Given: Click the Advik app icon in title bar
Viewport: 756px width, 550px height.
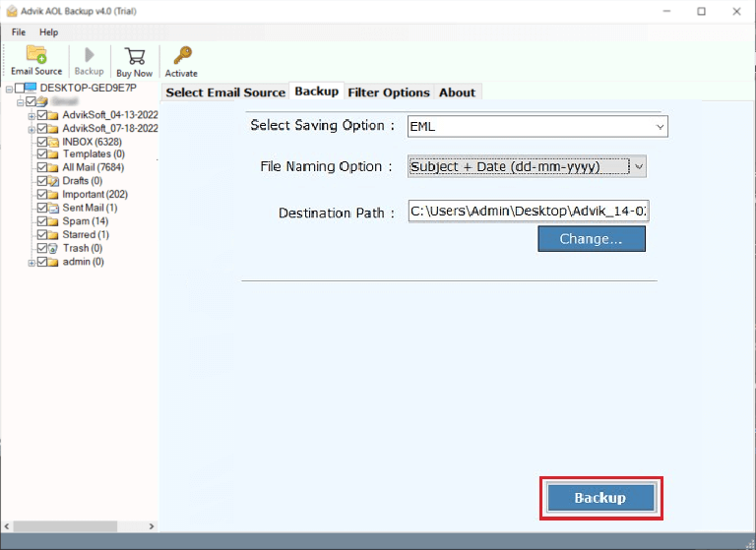Looking at the screenshot, I should click(12, 11).
